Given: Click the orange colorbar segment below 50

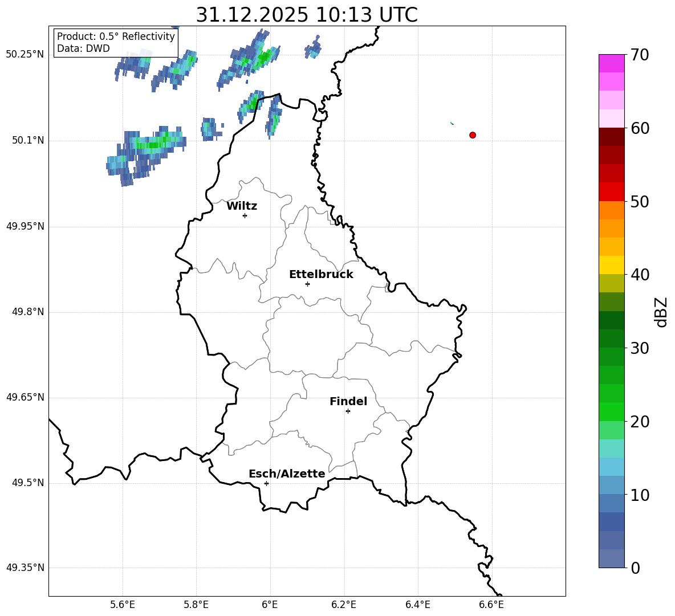Looking at the screenshot, I should coord(611,210).
